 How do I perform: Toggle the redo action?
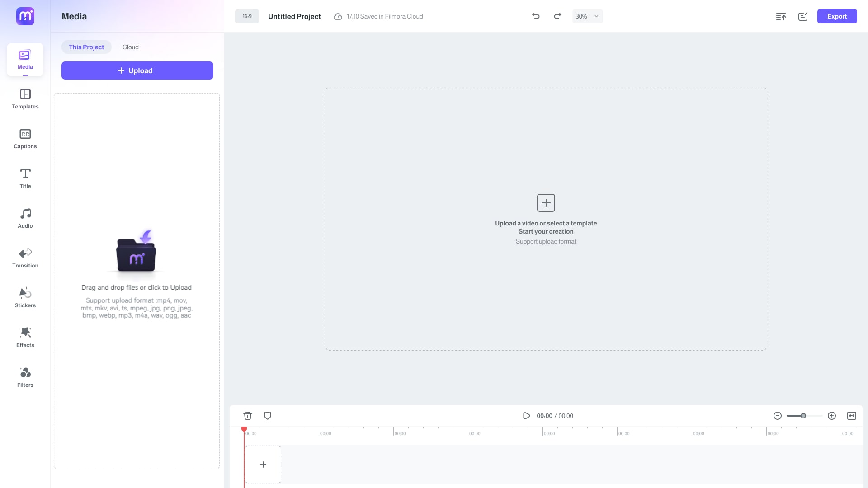[557, 16]
